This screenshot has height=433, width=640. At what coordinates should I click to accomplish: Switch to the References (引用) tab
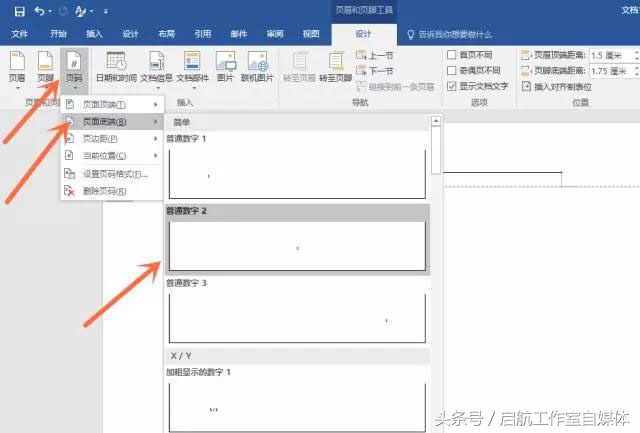[x=202, y=34]
